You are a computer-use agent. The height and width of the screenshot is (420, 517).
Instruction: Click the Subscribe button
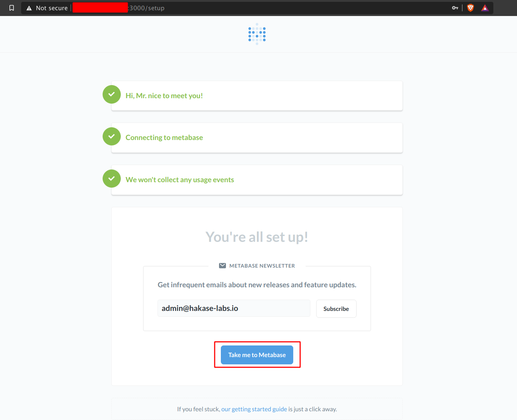tap(336, 309)
